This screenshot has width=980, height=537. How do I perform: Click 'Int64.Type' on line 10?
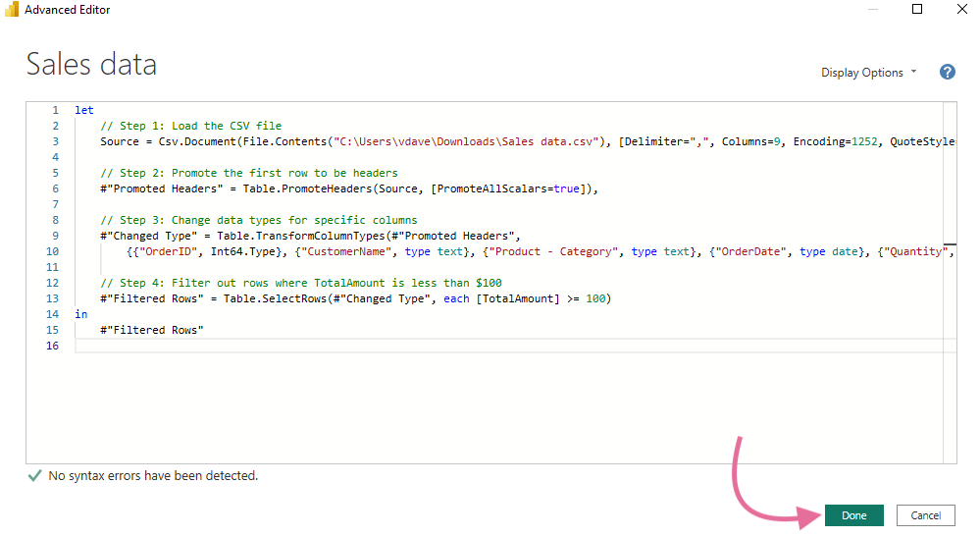[242, 251]
